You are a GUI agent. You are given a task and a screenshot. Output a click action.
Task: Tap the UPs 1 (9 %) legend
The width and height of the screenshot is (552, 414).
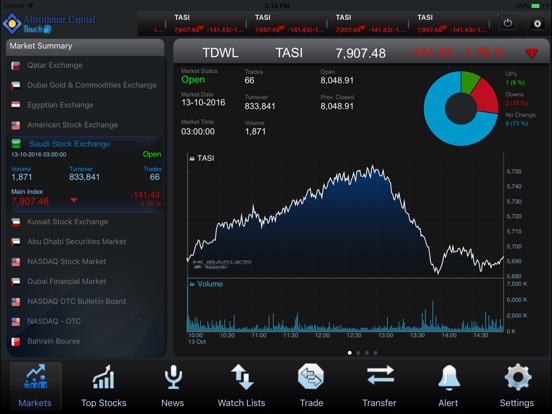(515, 79)
